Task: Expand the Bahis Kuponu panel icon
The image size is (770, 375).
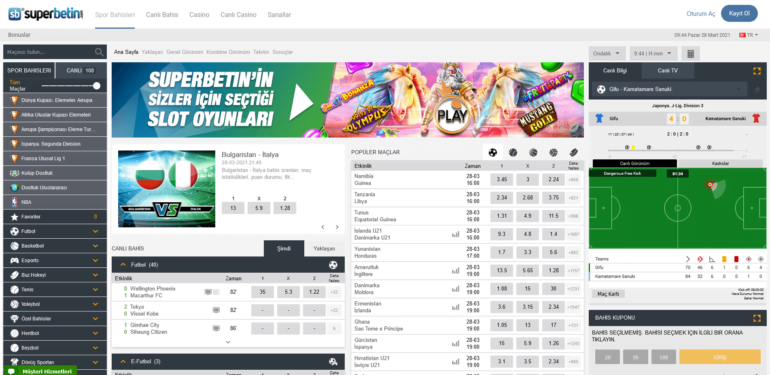Action: click(756, 318)
